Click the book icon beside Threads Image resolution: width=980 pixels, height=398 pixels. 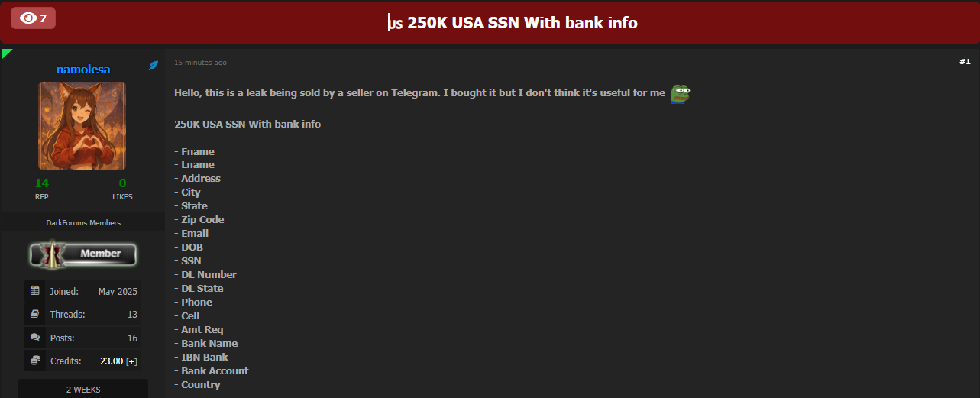35,314
